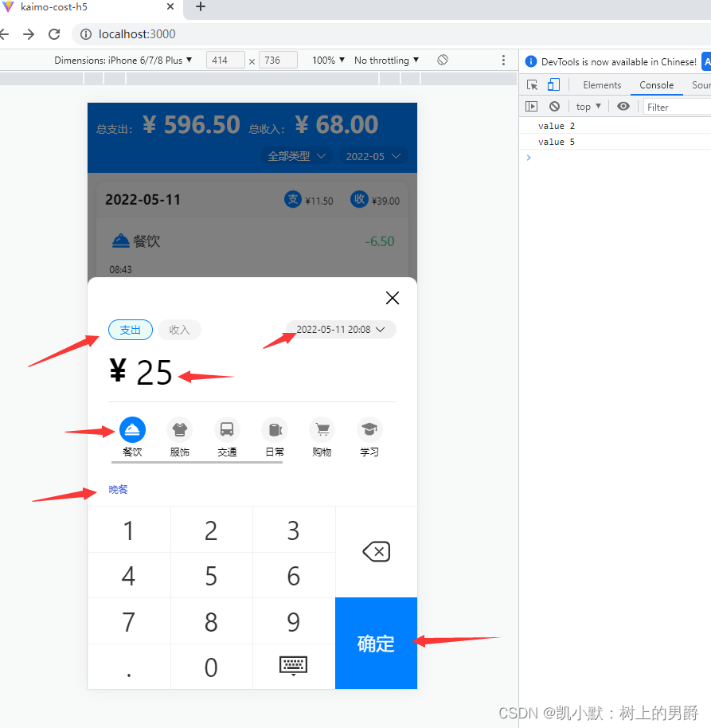Click the -6.50 expense amount

tap(380, 241)
